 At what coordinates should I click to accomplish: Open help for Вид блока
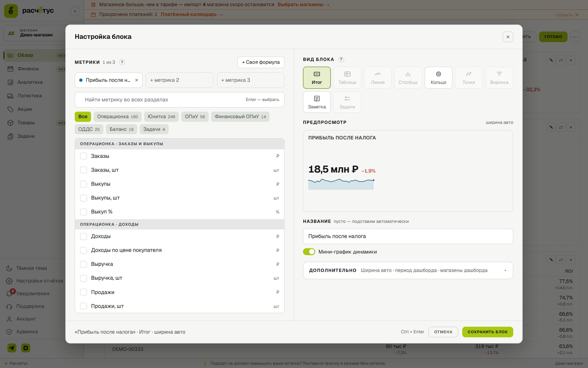[x=341, y=59]
